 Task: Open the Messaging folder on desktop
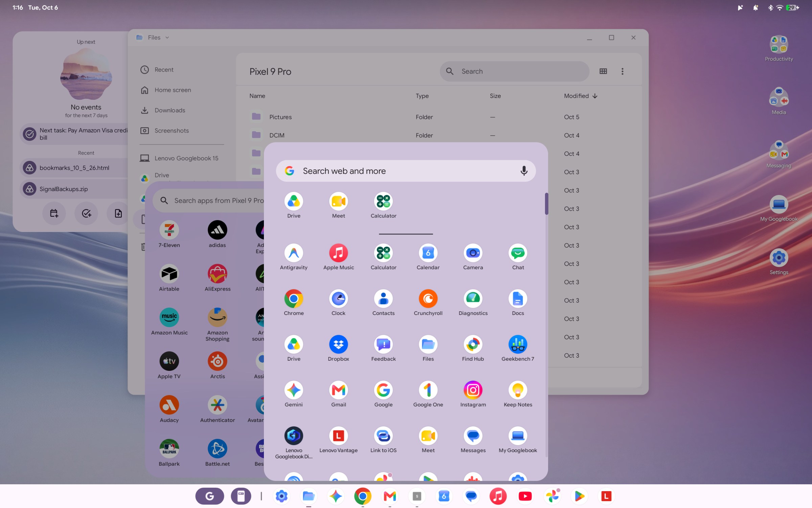tap(779, 154)
